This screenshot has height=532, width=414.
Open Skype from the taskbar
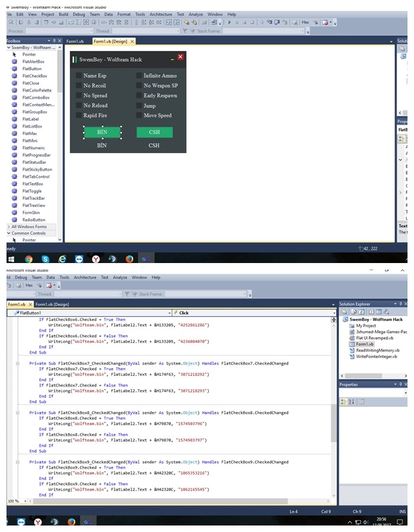pyautogui.click(x=45, y=259)
